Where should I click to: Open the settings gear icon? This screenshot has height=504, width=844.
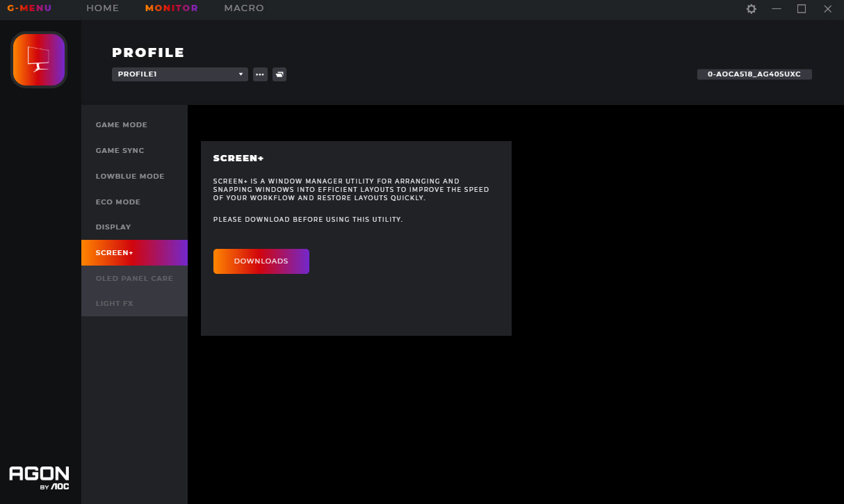point(751,9)
